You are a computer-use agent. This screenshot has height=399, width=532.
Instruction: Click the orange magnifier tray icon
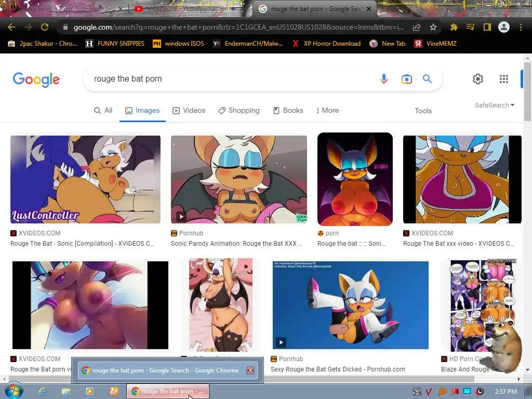(442, 392)
